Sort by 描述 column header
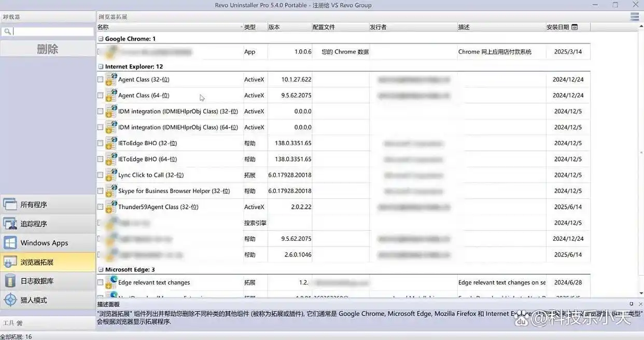The height and width of the screenshot is (340, 644). (x=501, y=27)
